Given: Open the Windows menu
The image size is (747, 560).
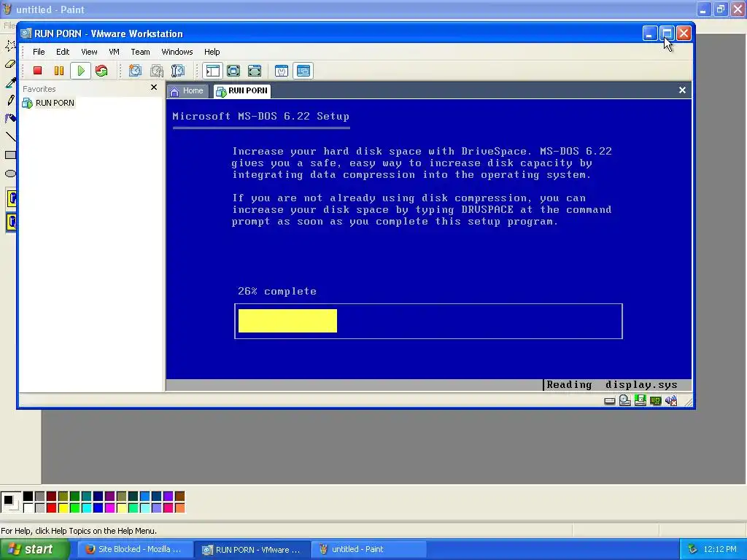Looking at the screenshot, I should 177,52.
